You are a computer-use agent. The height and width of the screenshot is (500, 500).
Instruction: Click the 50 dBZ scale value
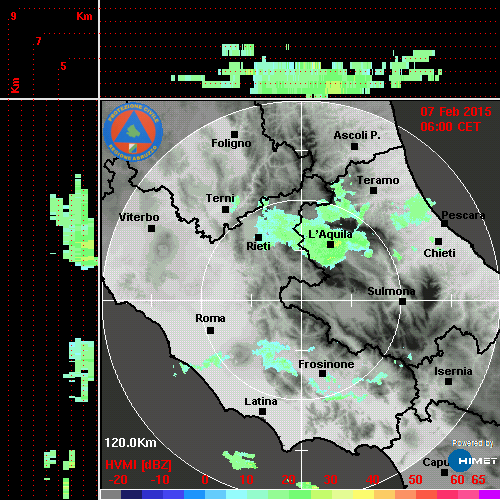coord(415,480)
